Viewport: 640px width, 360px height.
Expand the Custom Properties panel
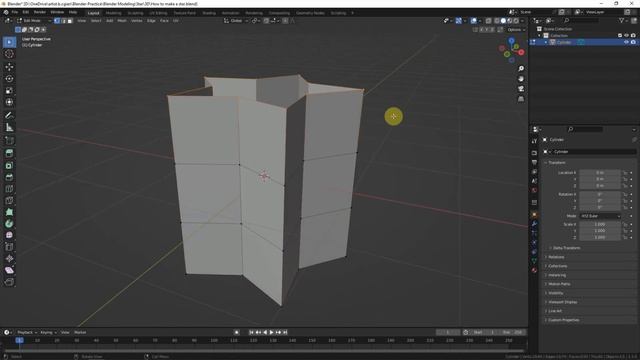click(x=563, y=320)
